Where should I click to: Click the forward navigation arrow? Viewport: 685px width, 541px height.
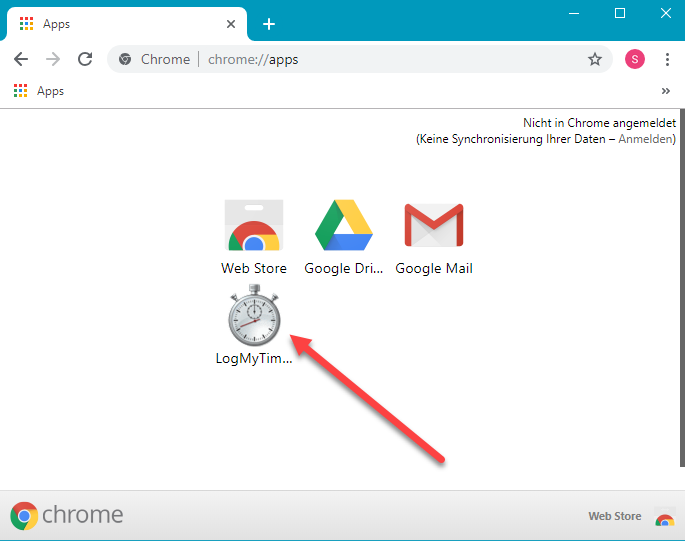[53, 59]
